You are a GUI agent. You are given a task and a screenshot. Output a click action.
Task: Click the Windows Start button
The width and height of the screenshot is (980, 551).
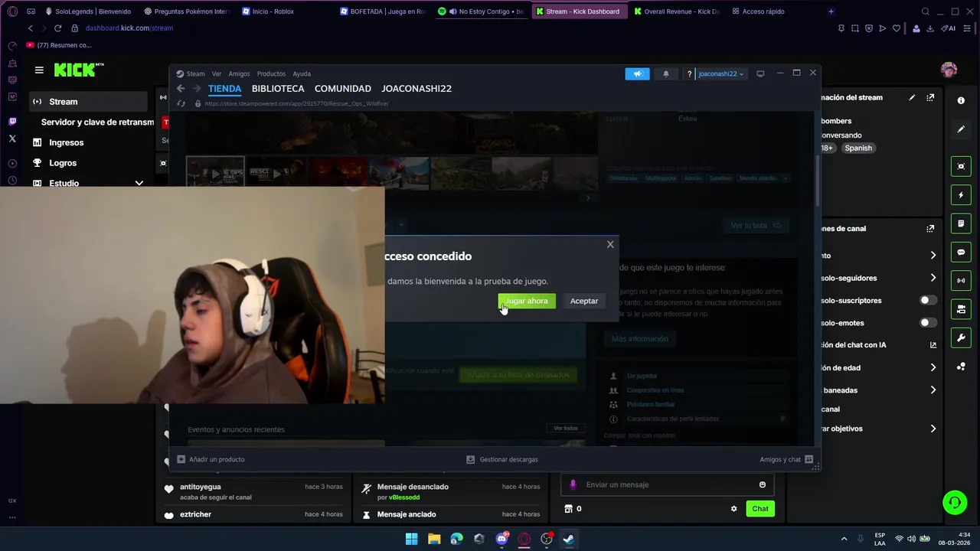(x=411, y=539)
